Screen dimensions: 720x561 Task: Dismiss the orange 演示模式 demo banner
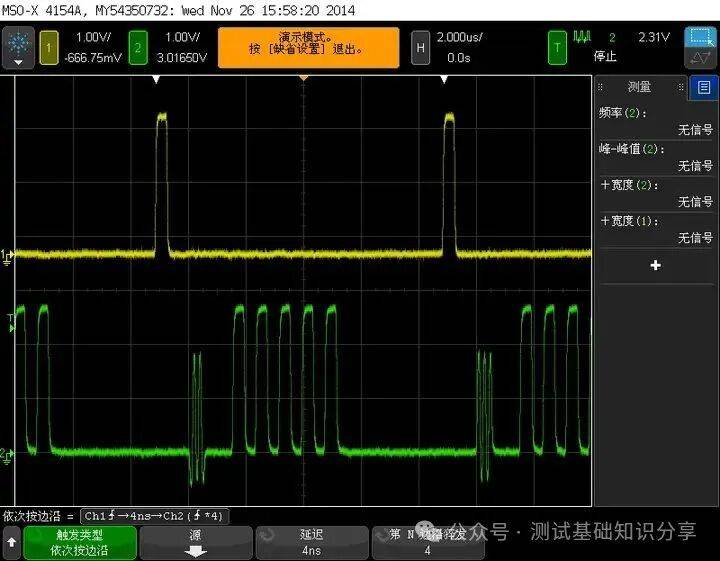pyautogui.click(x=308, y=47)
